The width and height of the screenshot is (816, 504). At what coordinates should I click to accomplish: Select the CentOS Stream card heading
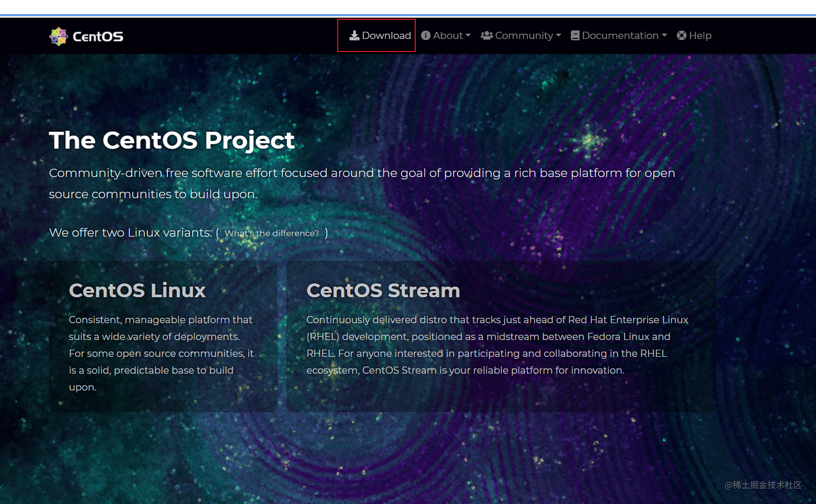(x=383, y=290)
